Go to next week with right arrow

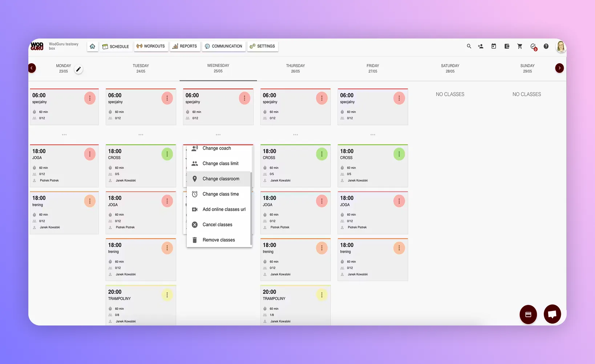tap(559, 68)
